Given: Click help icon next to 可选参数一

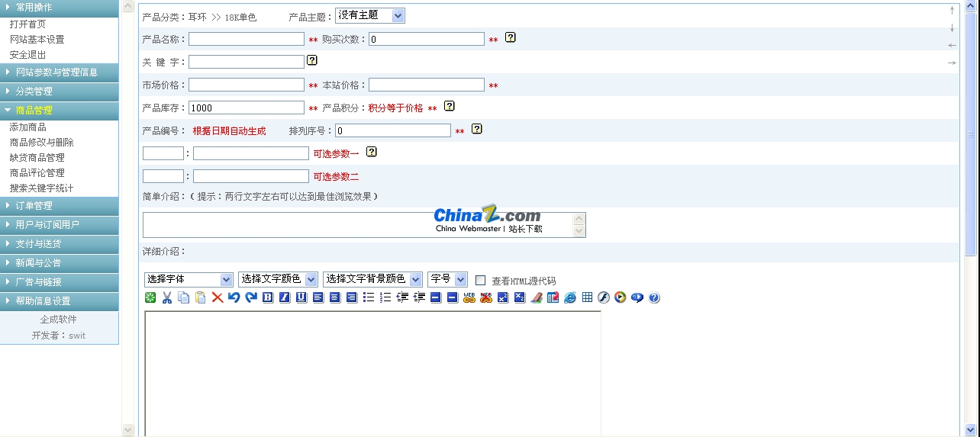Looking at the screenshot, I should tap(372, 152).
